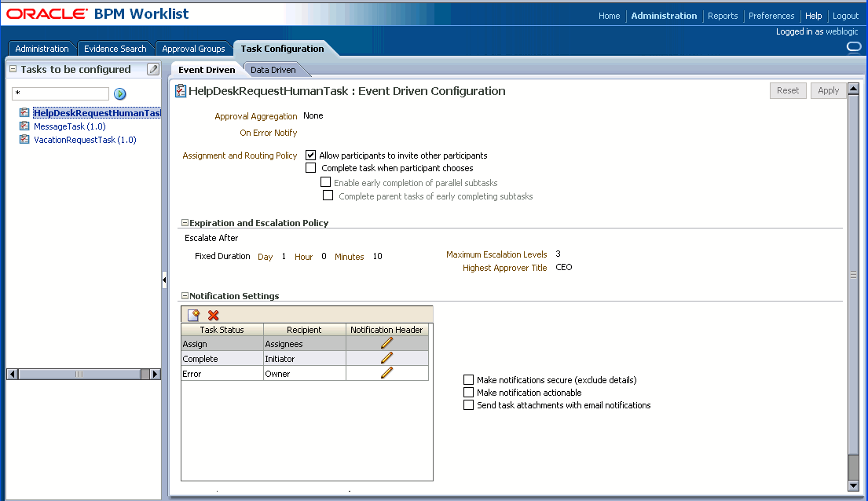Viewport: 868px width, 501px height.
Task: Open the edit pencil for Assign notification header
Action: coord(386,342)
